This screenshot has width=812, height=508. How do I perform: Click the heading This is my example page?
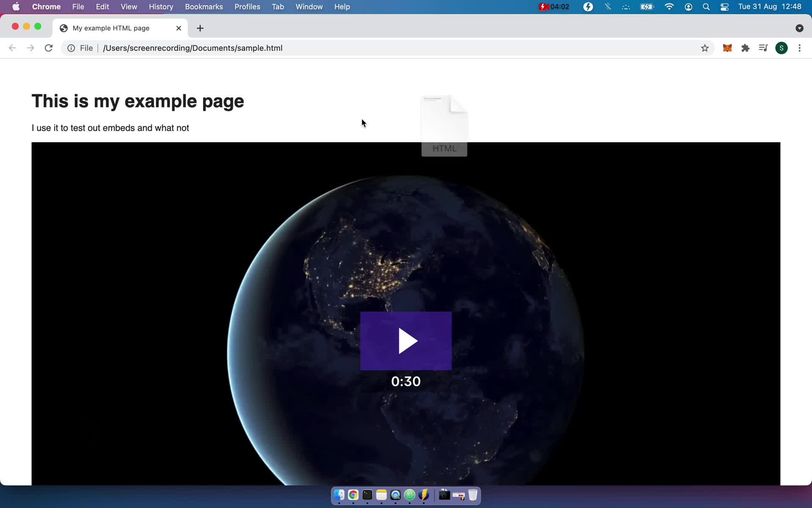tap(138, 101)
